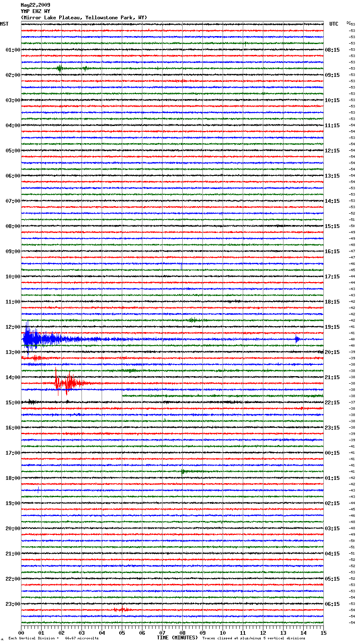
Task: Click the date header May22,2009
Action: [x=35, y=5]
